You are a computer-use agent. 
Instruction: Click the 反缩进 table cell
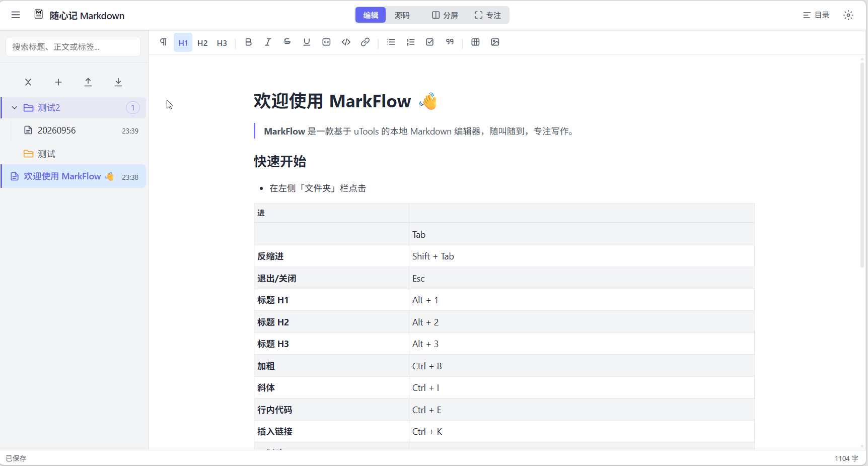331,256
